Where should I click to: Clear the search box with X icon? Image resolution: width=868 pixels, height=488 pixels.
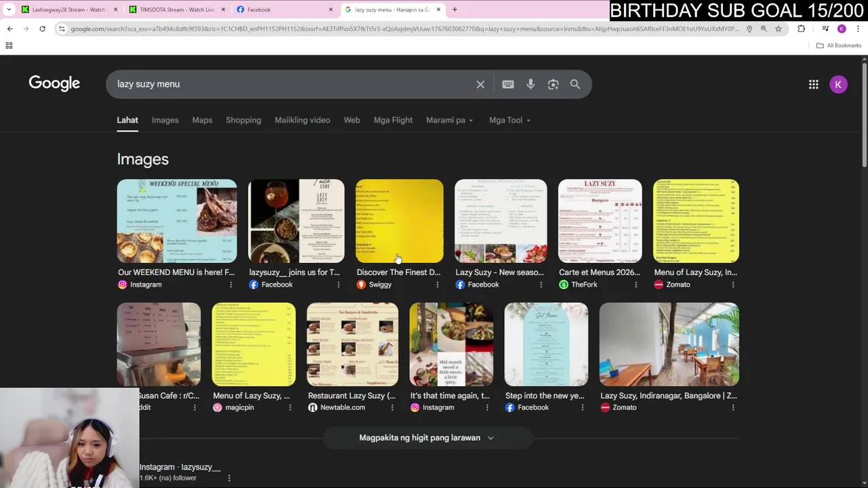[480, 84]
